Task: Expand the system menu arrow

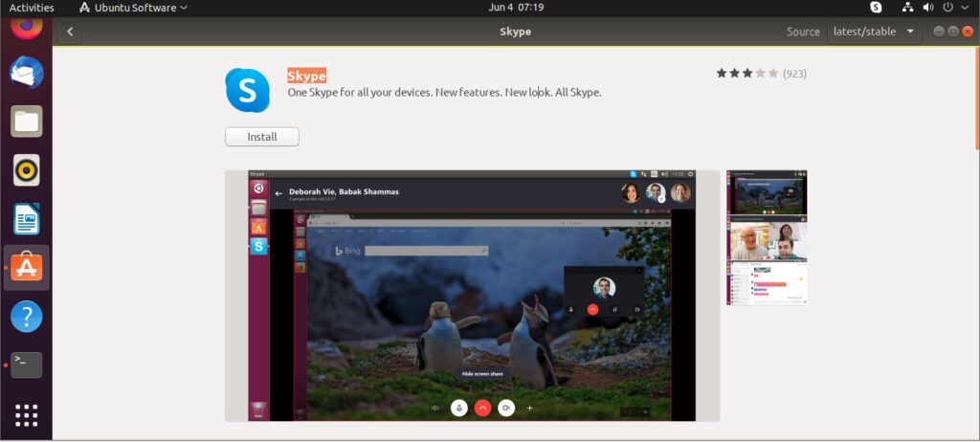Action: coord(966,8)
